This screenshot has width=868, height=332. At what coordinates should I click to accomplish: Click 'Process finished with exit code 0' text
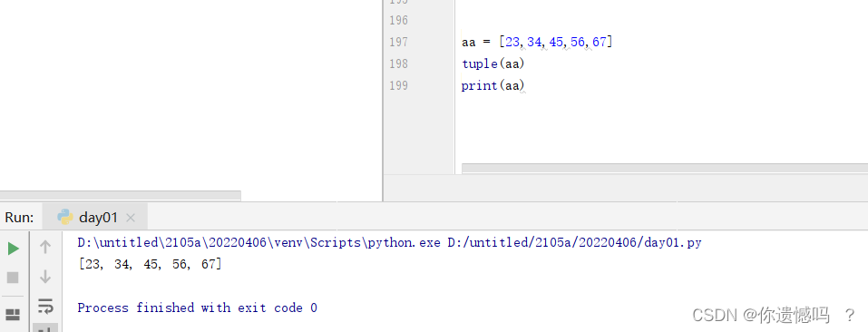[x=197, y=308]
